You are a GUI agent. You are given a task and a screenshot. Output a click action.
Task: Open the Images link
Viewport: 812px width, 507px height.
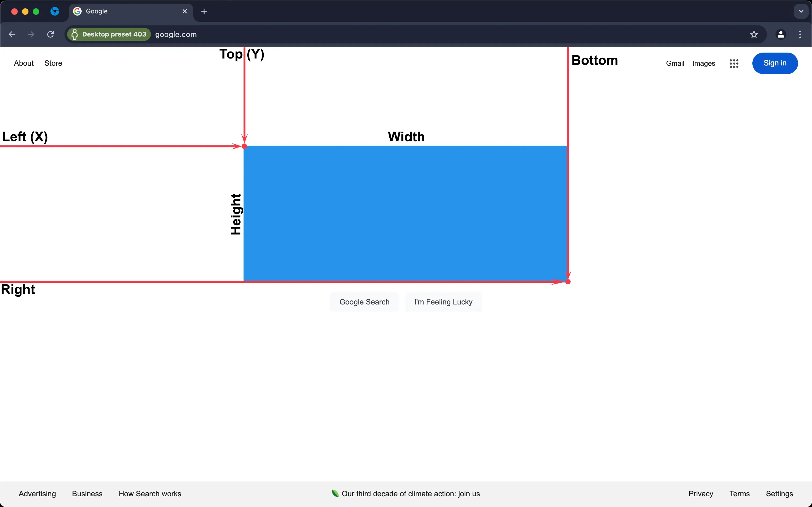pos(703,63)
